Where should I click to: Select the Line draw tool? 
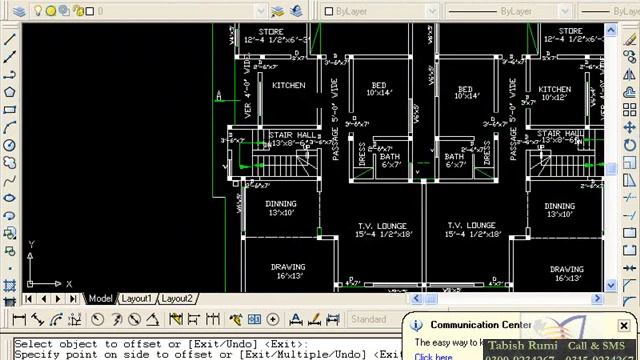pos(9,40)
